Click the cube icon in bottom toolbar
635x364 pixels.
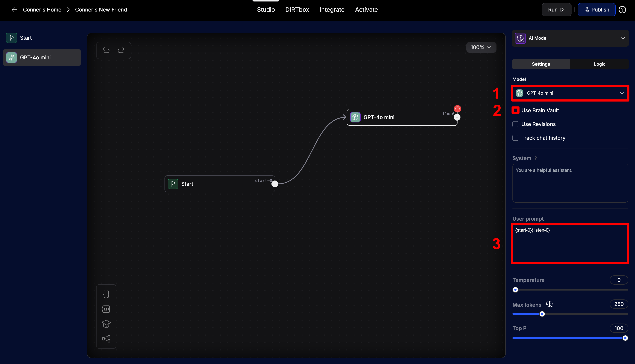click(x=106, y=324)
